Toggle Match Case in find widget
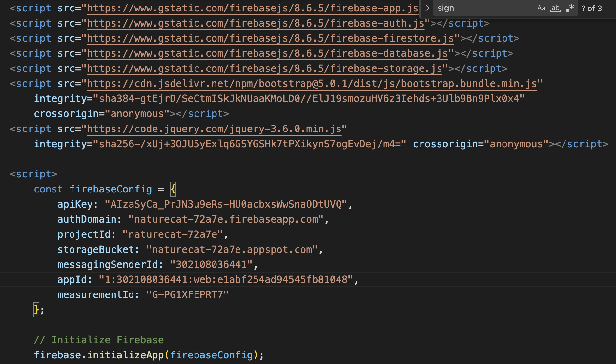Viewport: 616px width, 364px height. point(541,8)
